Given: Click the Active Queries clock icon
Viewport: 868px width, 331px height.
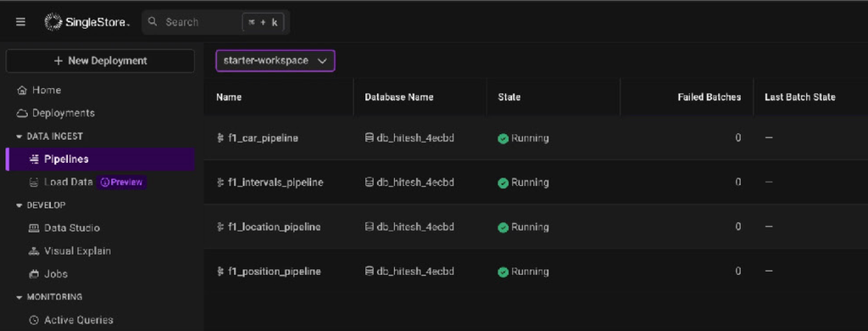Looking at the screenshot, I should click(x=34, y=320).
